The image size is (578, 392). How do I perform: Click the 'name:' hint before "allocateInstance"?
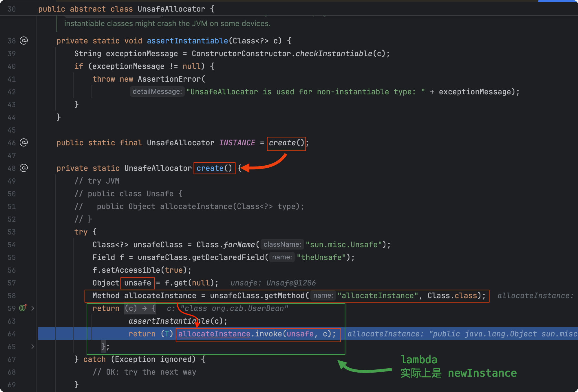[x=323, y=296]
